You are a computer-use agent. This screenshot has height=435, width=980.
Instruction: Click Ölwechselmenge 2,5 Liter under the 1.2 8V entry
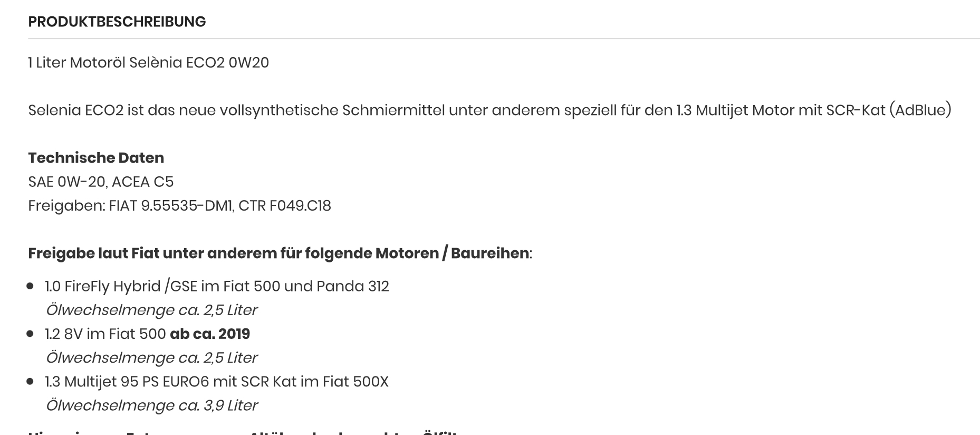point(151,358)
